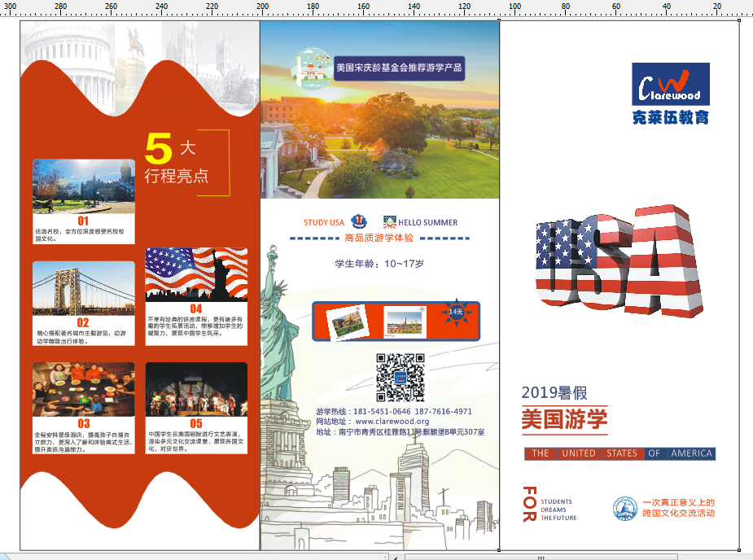Select the 04 caption about 语言课程

tap(195, 326)
